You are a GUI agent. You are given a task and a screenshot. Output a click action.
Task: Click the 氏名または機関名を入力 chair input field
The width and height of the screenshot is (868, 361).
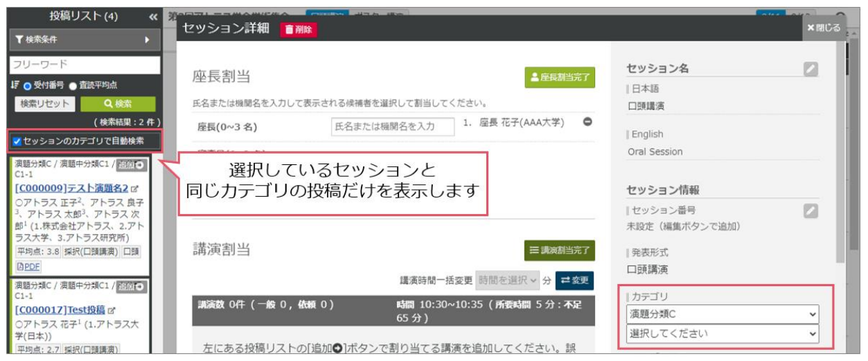392,126
